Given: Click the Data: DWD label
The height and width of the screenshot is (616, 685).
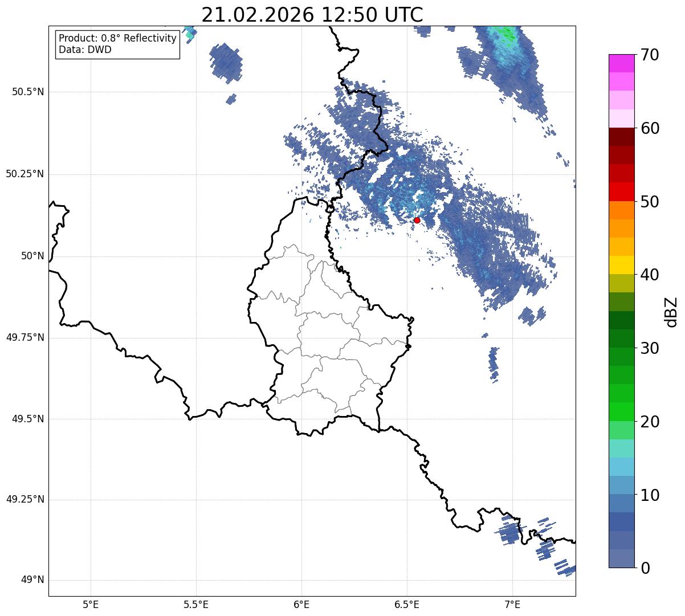Looking at the screenshot, I should pos(85,50).
